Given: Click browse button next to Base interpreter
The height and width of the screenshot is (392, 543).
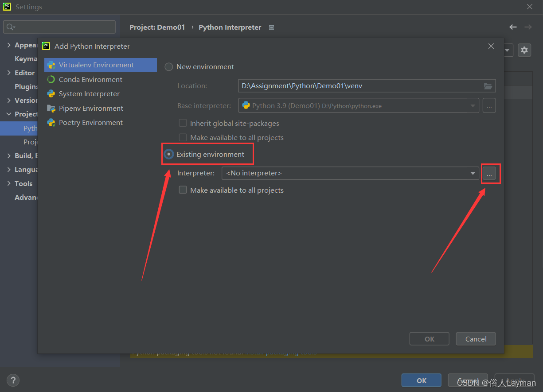Looking at the screenshot, I should click(489, 106).
